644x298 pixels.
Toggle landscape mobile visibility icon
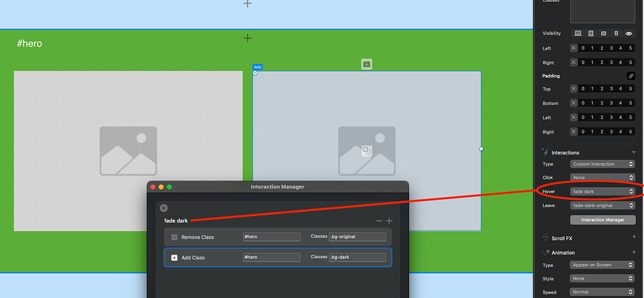coord(603,33)
